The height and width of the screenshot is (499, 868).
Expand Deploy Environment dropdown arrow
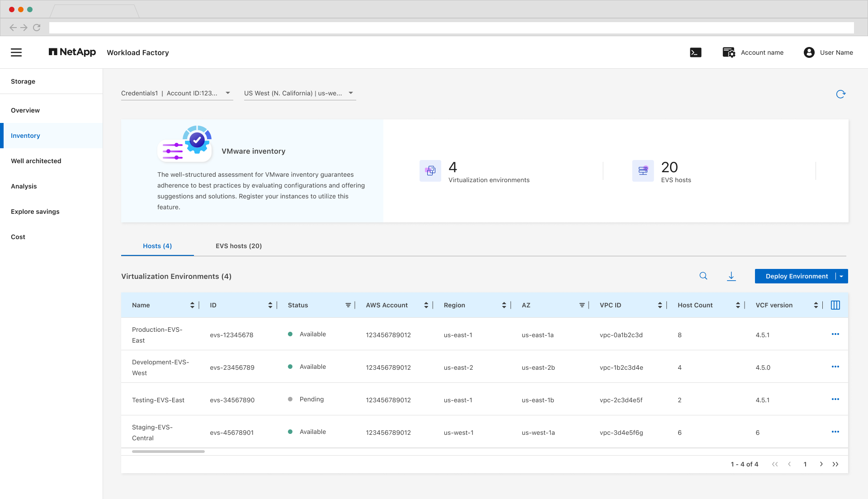click(842, 276)
